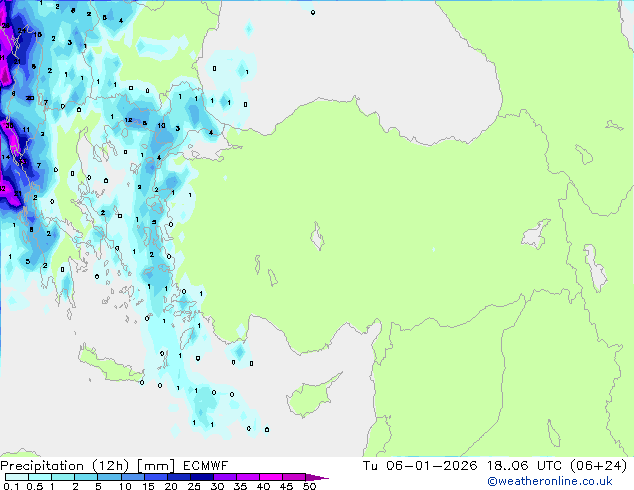This screenshot has height=490, width=634.
Task: Click the legend tick label '45'
Action: (x=286, y=486)
